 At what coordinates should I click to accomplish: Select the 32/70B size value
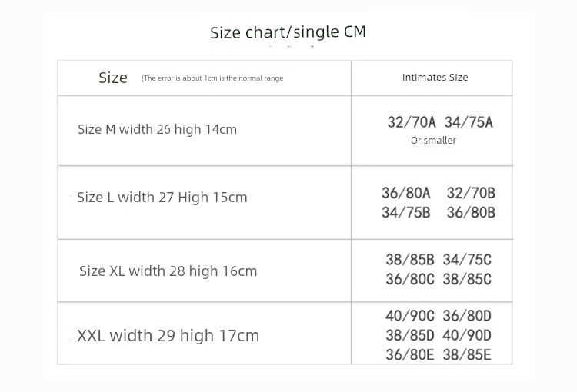click(471, 193)
